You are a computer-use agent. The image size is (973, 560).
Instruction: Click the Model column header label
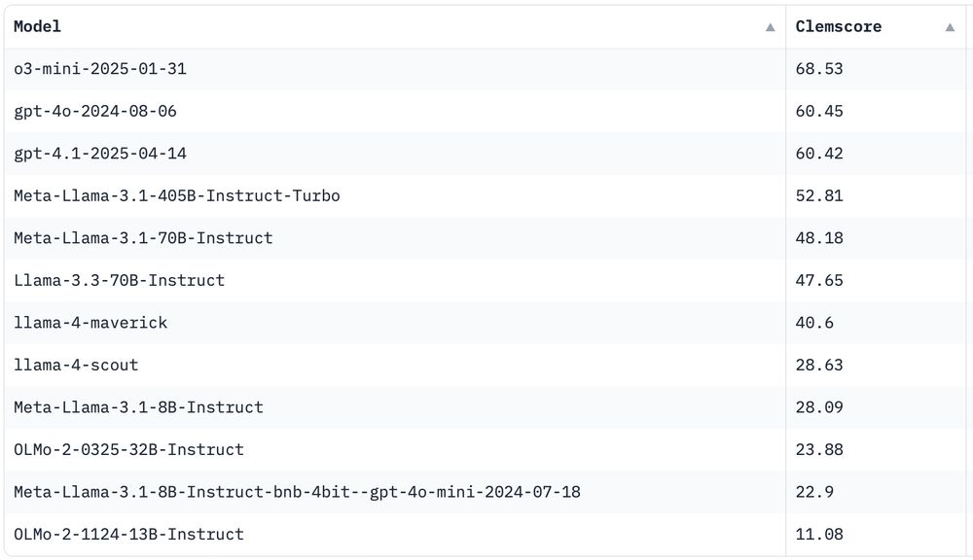[x=37, y=26]
